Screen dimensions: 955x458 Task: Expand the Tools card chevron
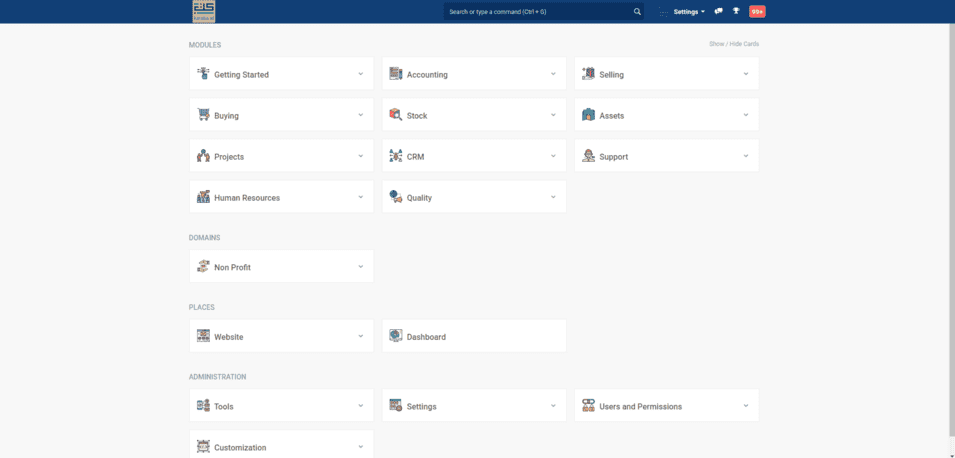[361, 405]
